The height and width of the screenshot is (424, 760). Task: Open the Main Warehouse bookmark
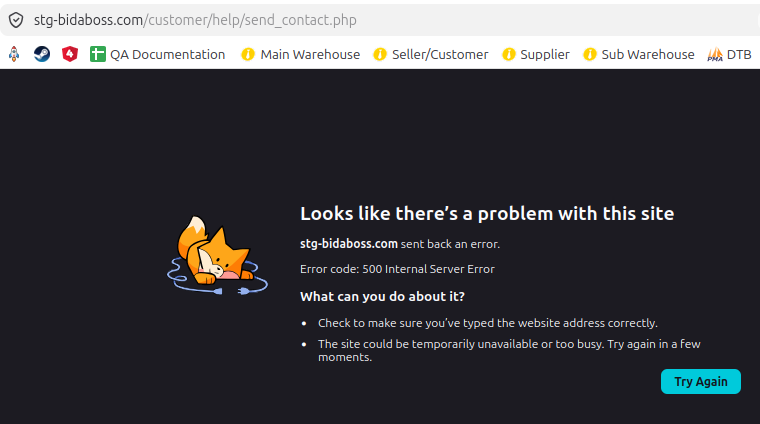click(x=301, y=54)
